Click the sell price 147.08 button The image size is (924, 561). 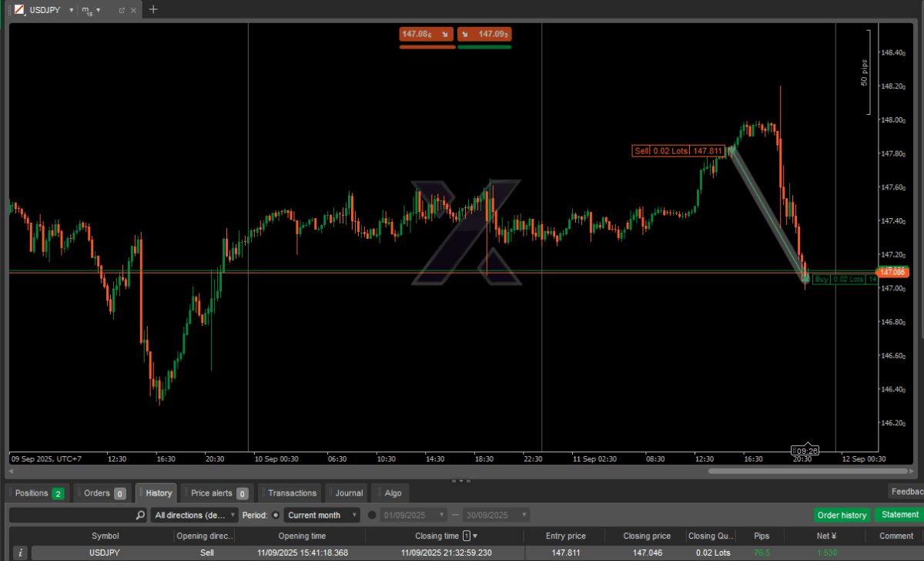click(427, 34)
